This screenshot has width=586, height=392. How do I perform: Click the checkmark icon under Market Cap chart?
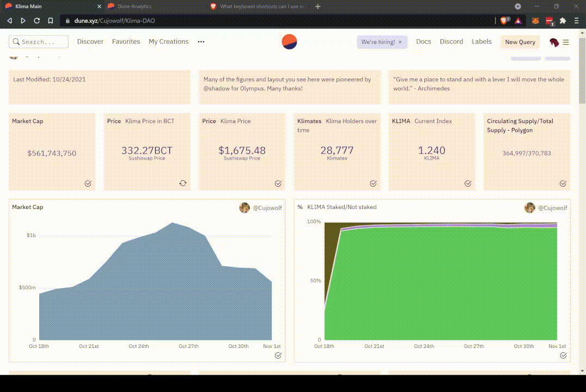[278, 356]
